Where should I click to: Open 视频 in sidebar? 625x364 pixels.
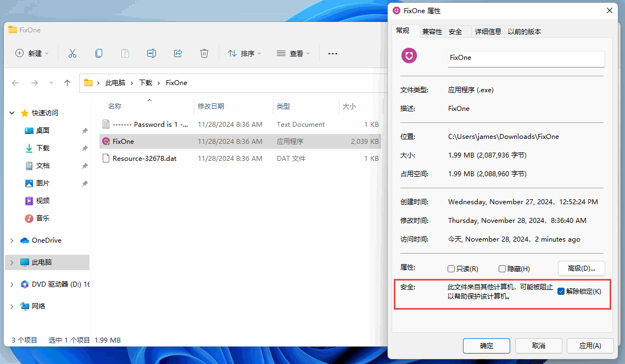[x=43, y=201]
